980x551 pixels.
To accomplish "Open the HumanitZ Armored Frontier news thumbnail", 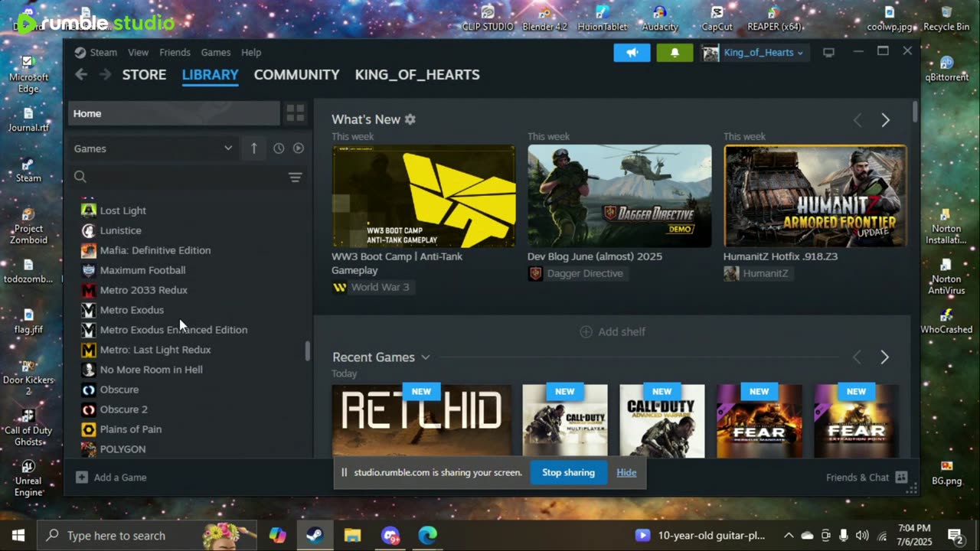I will [815, 196].
